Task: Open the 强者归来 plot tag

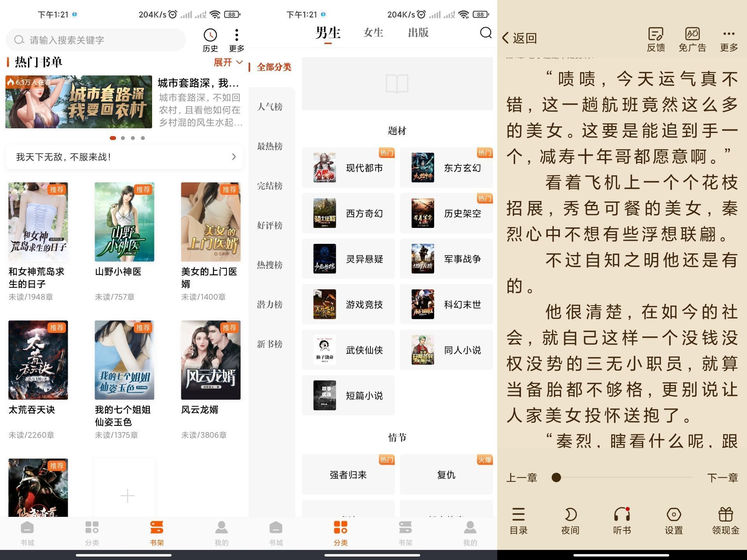Action: (x=348, y=474)
